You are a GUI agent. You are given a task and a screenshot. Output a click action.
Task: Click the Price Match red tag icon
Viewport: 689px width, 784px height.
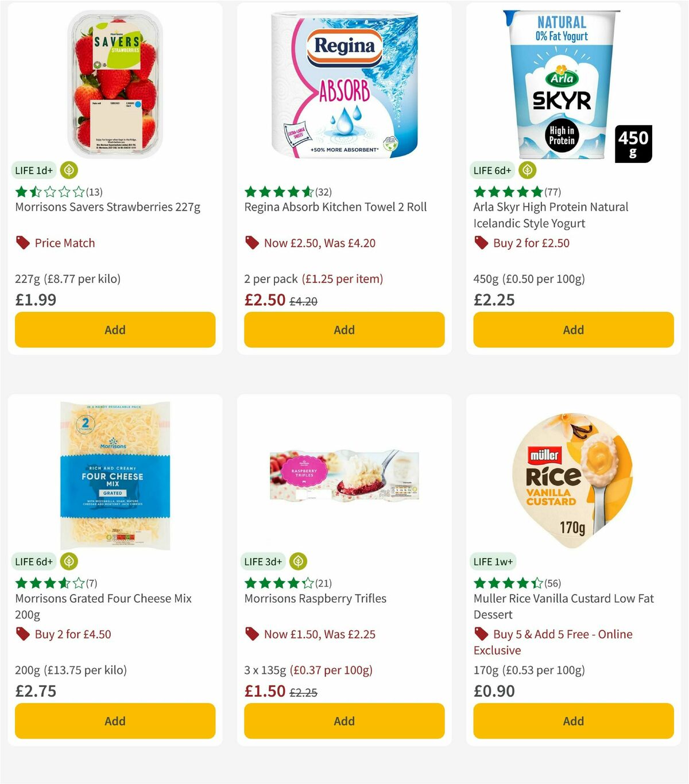(22, 242)
